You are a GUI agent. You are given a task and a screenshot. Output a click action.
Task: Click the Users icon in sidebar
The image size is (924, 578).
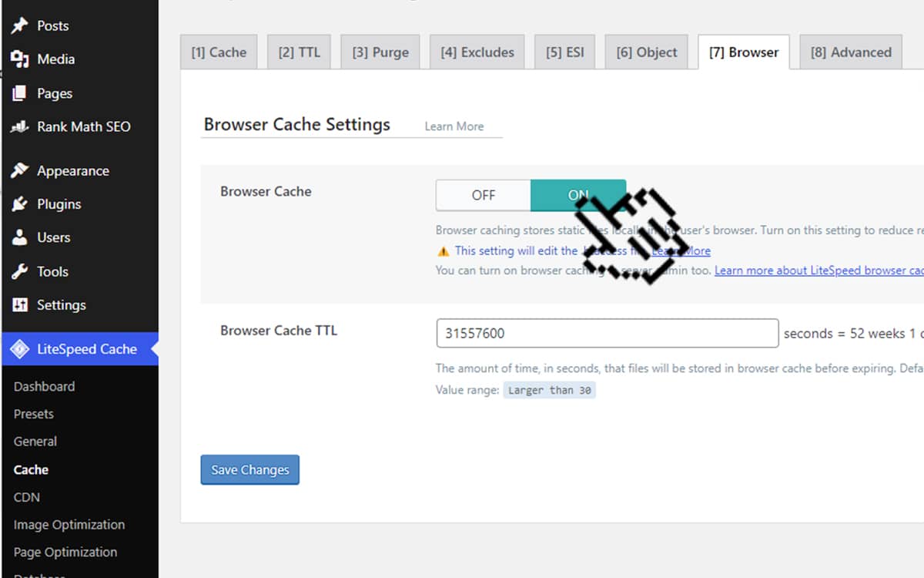click(21, 237)
